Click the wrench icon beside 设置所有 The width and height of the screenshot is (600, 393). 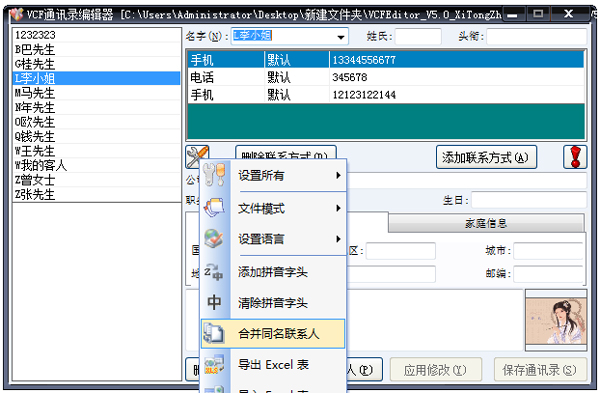pos(214,174)
